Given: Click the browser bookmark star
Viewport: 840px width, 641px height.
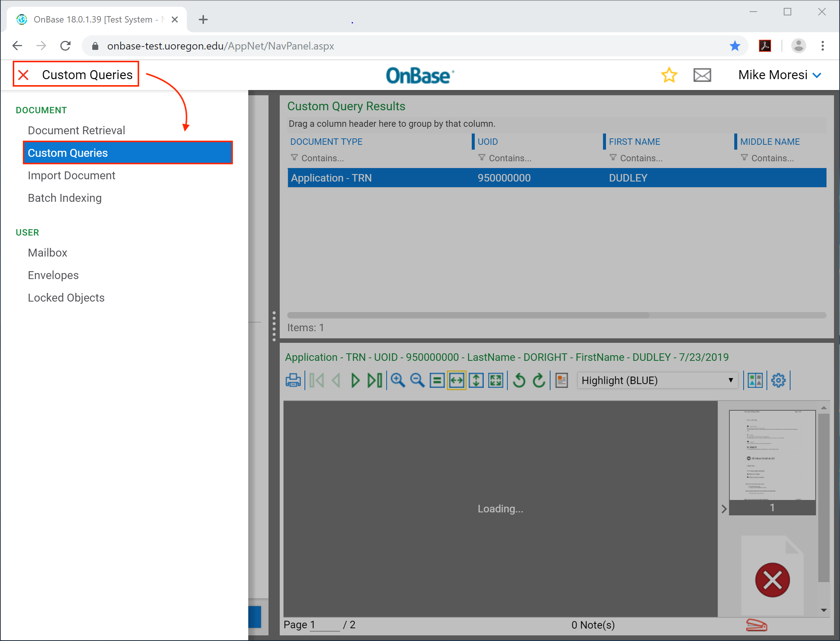Looking at the screenshot, I should 735,46.
